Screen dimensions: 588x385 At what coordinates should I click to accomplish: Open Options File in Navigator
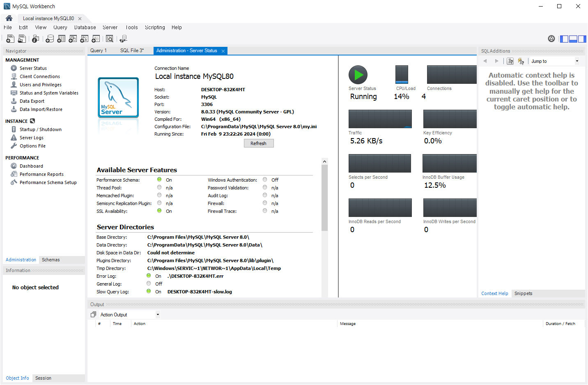[33, 146]
